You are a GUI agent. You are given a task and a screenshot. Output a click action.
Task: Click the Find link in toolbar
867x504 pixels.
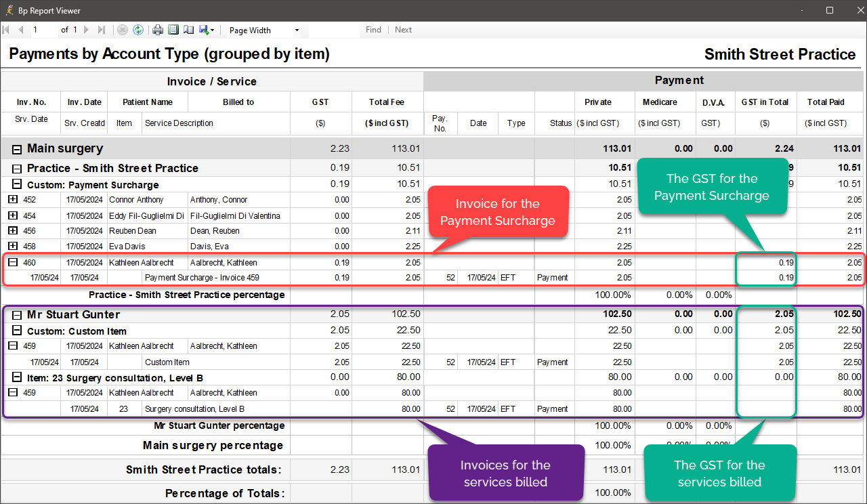tap(373, 30)
